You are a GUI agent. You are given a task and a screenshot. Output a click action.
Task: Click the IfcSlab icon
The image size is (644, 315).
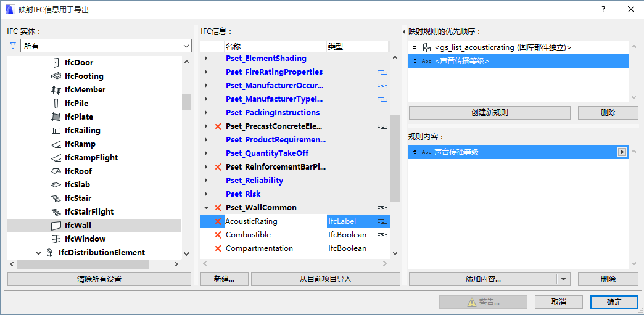tap(56, 185)
